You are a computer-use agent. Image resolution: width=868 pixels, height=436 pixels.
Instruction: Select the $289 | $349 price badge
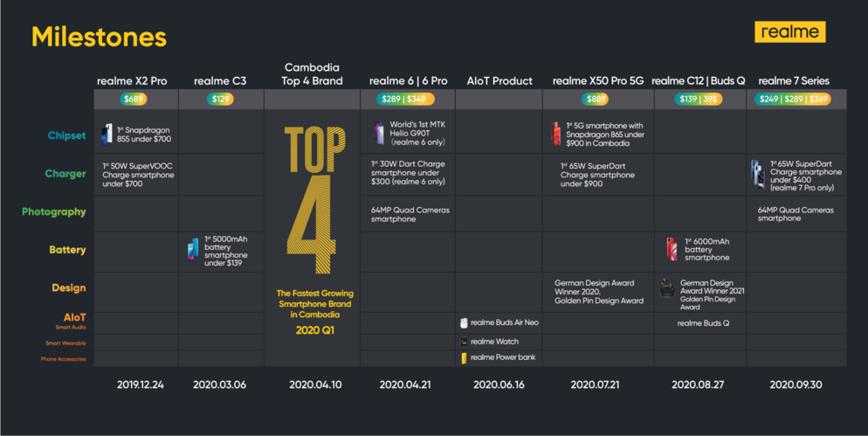[x=404, y=99]
